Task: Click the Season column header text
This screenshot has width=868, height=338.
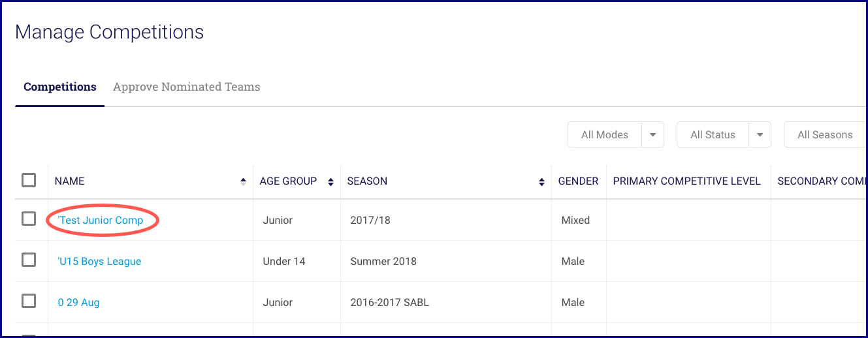Action: coord(367,181)
